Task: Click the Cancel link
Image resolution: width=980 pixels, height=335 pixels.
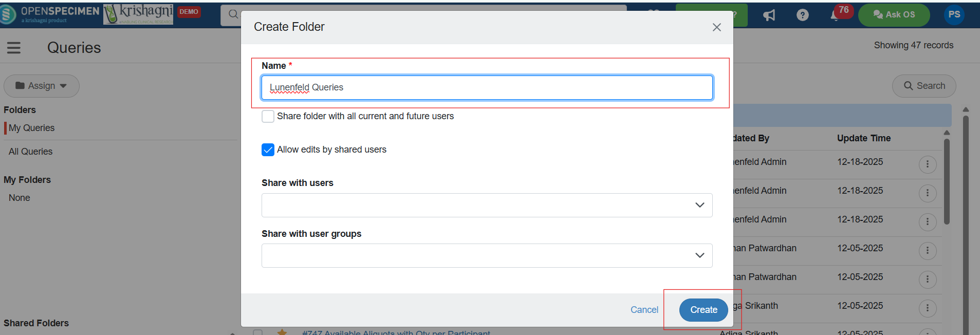Action: click(644, 310)
